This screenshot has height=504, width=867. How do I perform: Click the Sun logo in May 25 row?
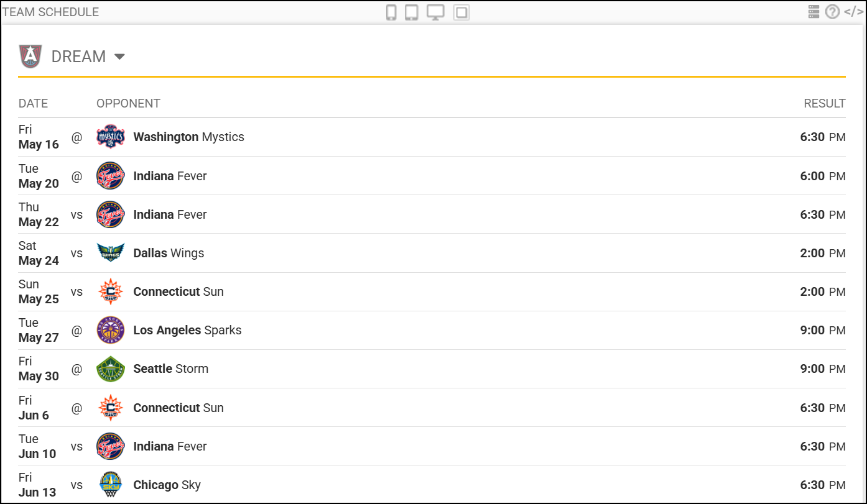click(x=111, y=291)
